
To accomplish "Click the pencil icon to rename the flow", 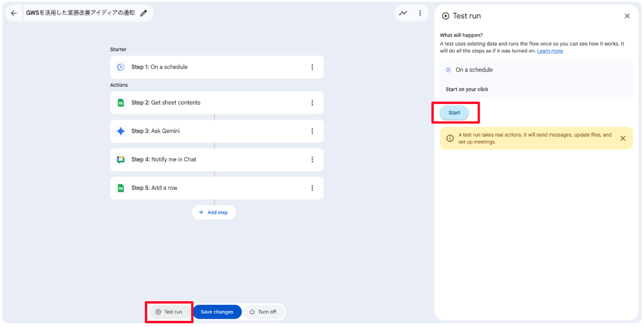I will [x=144, y=13].
